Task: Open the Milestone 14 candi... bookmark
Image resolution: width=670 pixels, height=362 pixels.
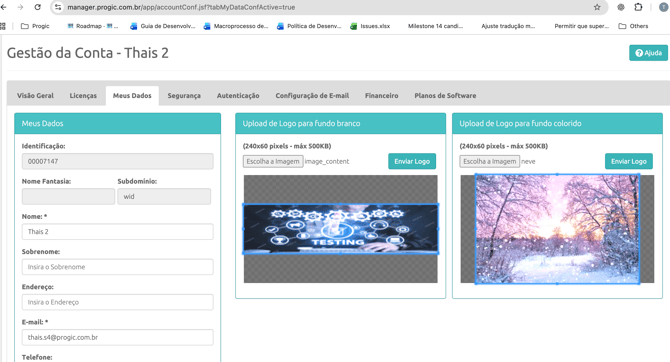Action: pyautogui.click(x=435, y=26)
